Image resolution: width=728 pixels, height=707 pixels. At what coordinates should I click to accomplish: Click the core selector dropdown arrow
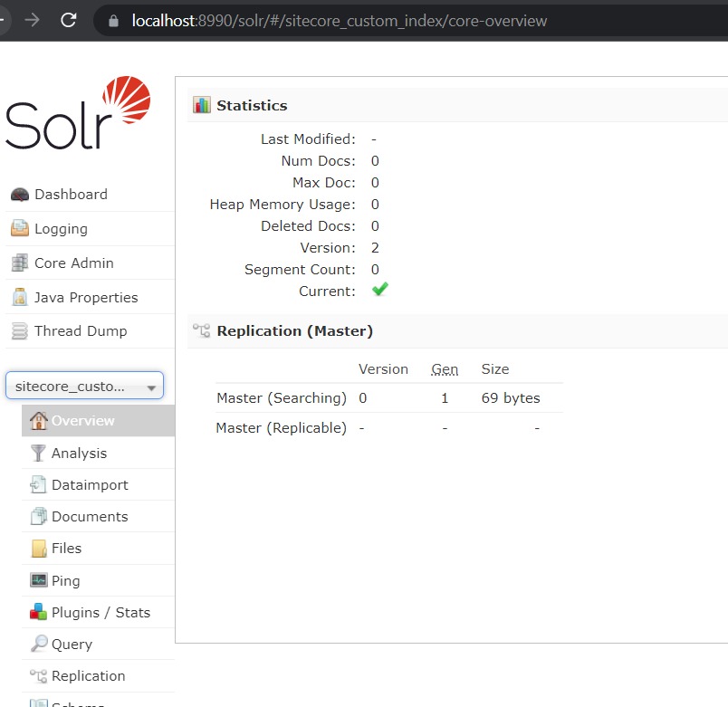point(151,387)
